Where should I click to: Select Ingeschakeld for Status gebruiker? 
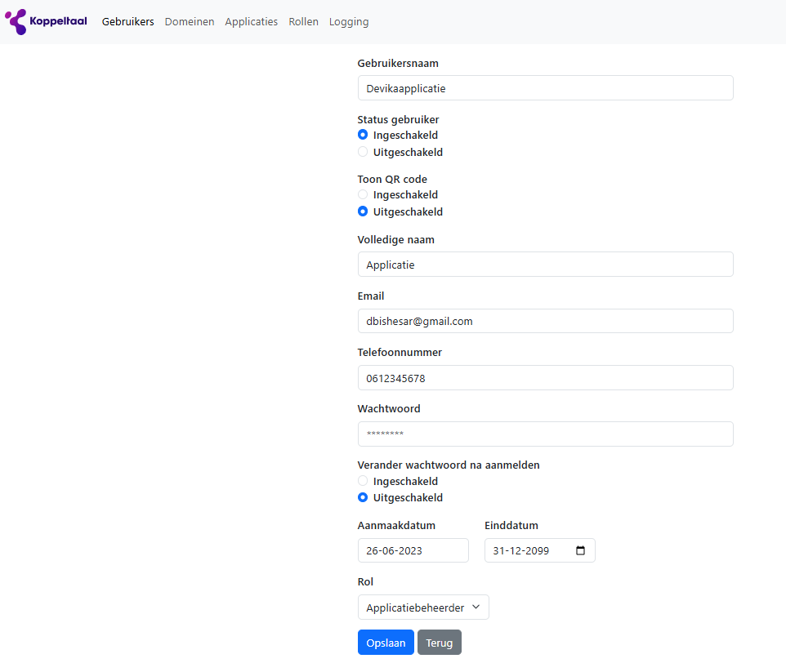[363, 135]
